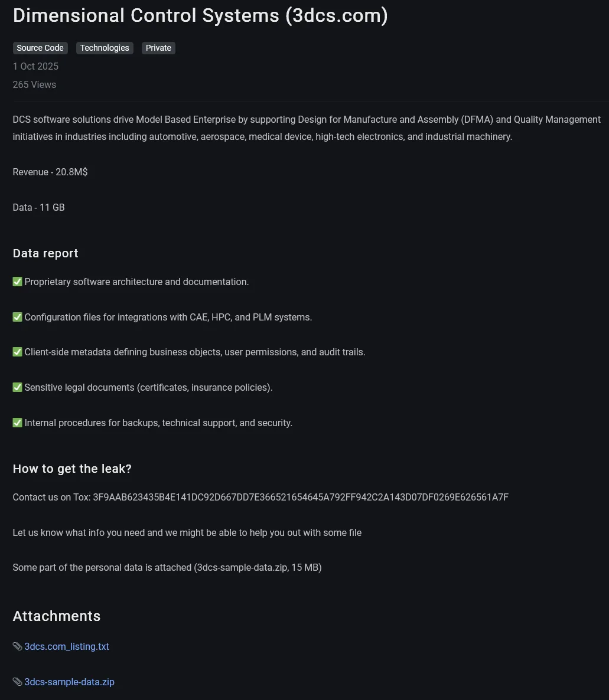Click the paperclip icon beside 3dcs.com_listing.txt

point(17,646)
